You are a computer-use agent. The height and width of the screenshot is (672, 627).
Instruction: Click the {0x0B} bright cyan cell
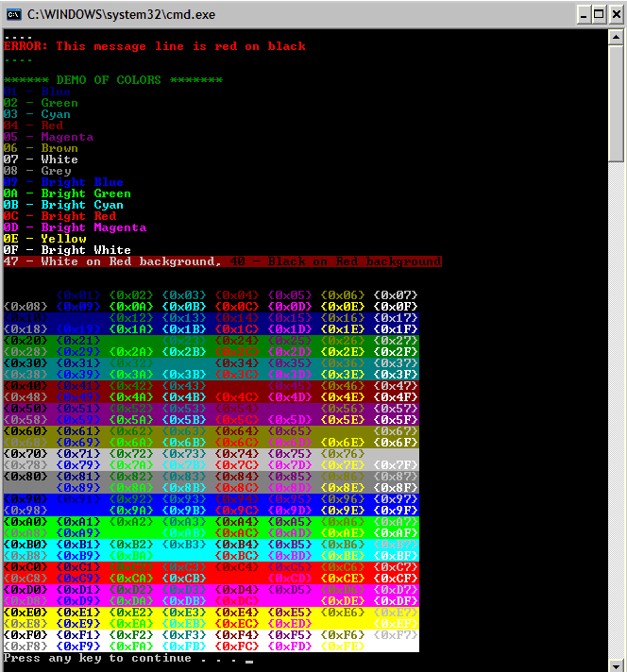[x=184, y=306]
